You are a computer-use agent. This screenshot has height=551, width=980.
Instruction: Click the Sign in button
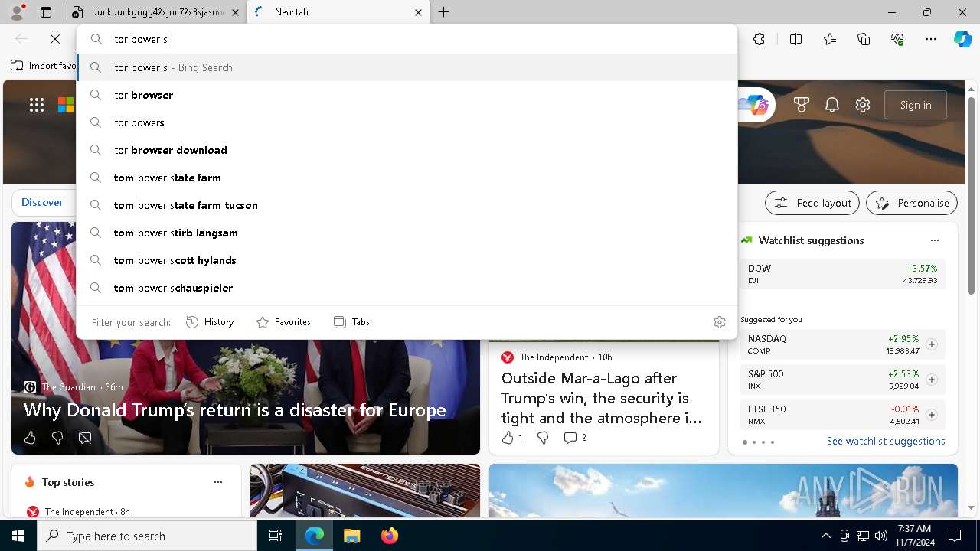coord(916,105)
